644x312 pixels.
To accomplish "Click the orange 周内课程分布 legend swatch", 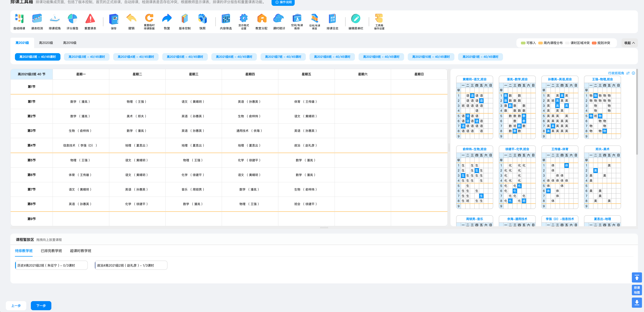I will click(541, 43).
